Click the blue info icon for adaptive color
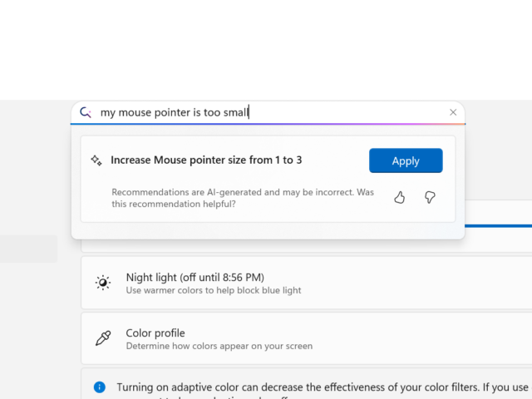 coord(100,387)
